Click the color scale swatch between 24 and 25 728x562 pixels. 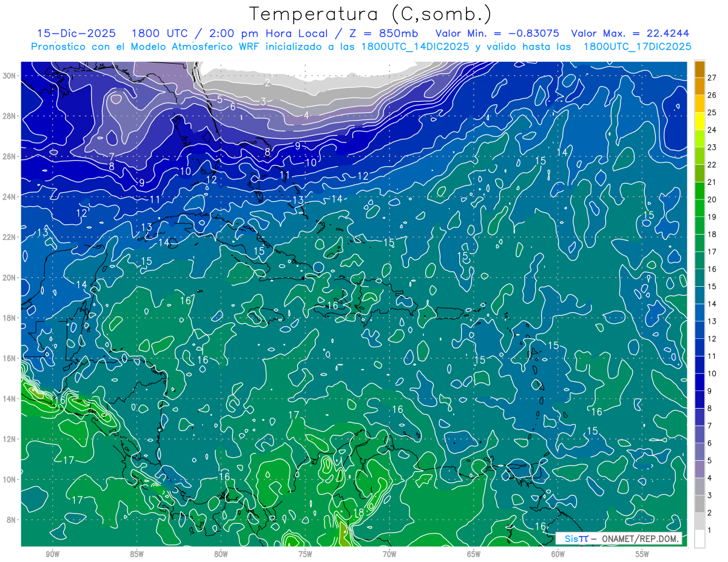click(x=699, y=121)
